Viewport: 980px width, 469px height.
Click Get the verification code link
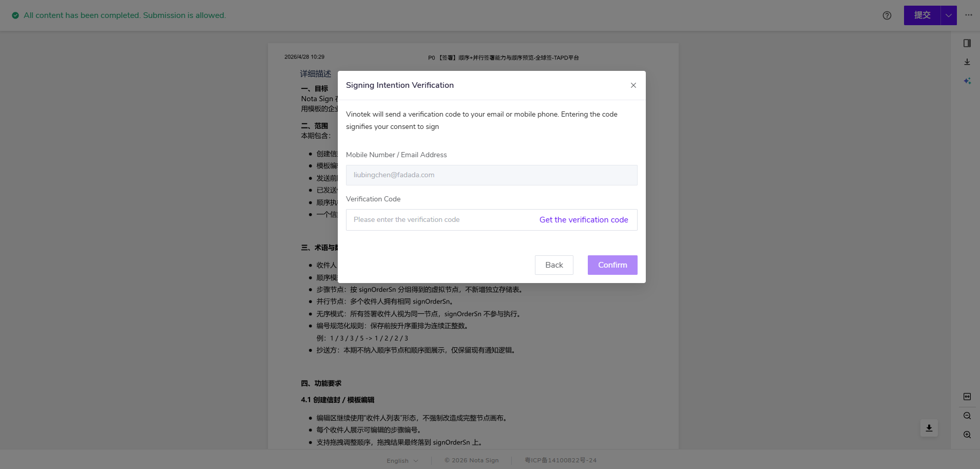(584, 220)
